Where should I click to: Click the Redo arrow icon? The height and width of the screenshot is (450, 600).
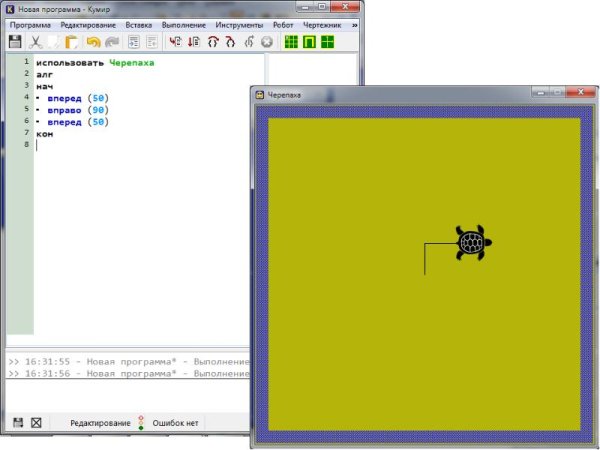pyautogui.click(x=112, y=42)
